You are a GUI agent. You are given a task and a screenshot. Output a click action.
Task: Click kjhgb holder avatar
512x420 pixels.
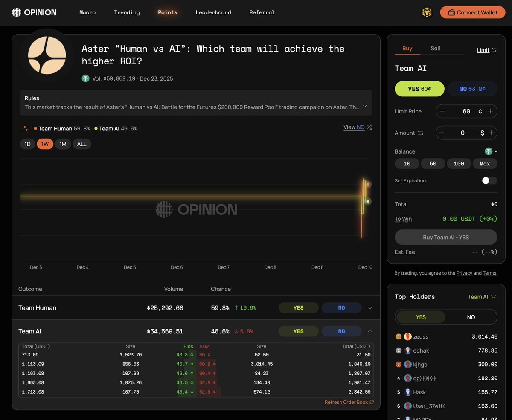(x=408, y=364)
